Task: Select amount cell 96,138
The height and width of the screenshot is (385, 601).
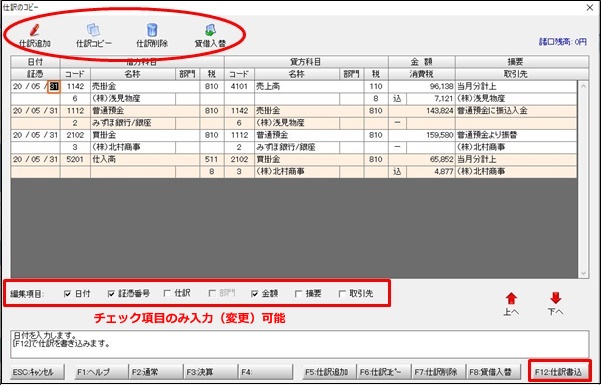Action: pos(422,87)
